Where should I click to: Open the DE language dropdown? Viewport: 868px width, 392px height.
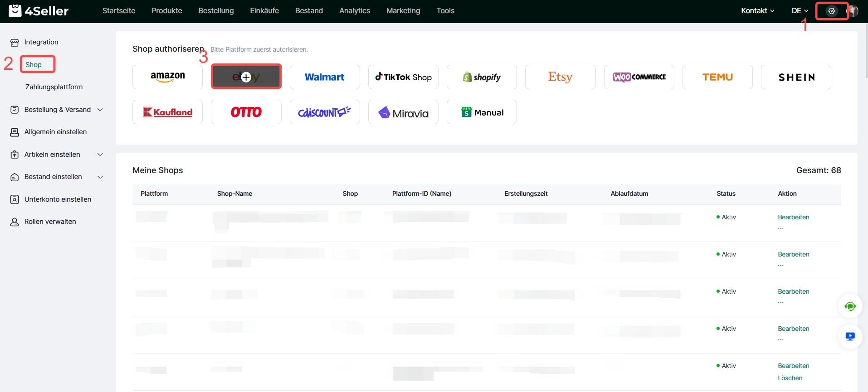[x=800, y=11]
